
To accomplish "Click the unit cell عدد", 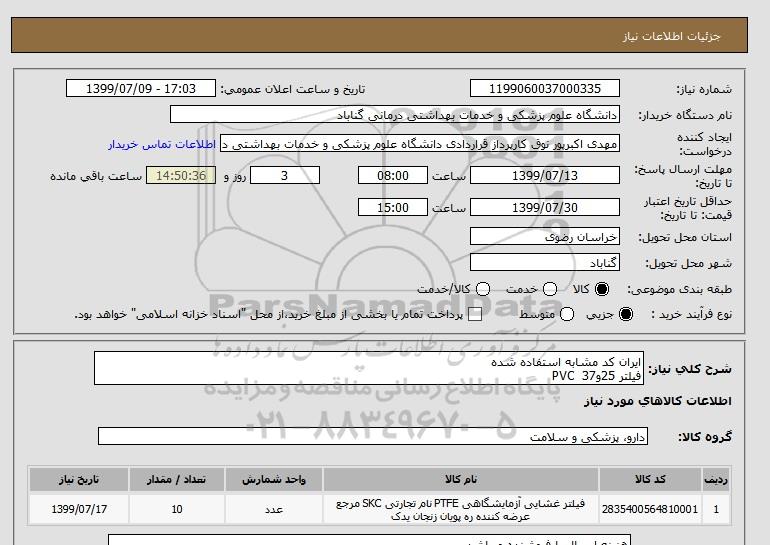I will (x=274, y=510).
